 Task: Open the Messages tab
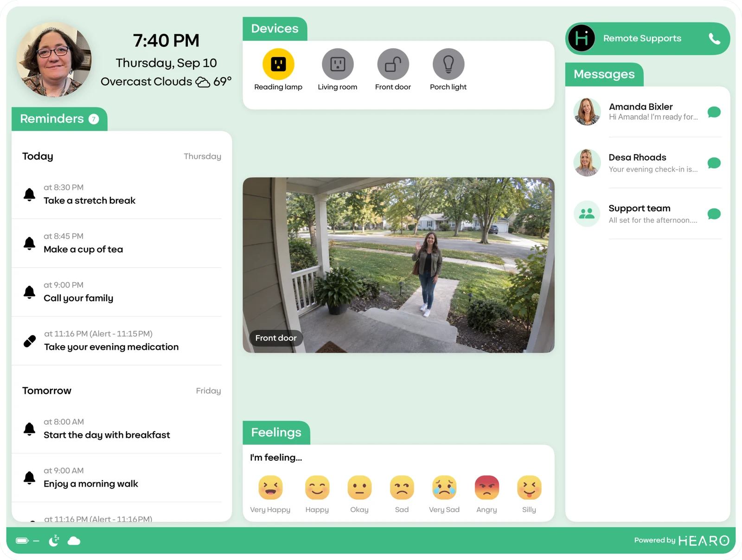pyautogui.click(x=604, y=74)
